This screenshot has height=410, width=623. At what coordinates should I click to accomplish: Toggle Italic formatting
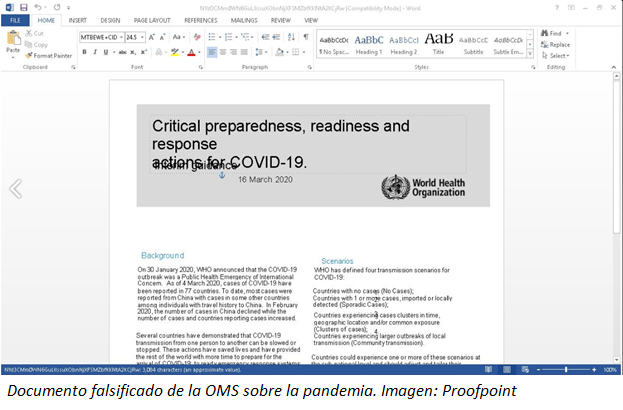click(95, 52)
